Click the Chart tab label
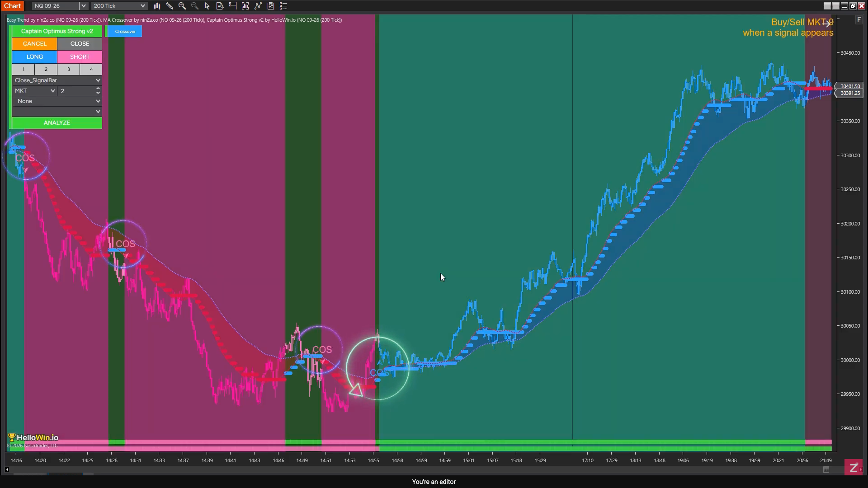Screen dimensions: 868x488 click(x=12, y=6)
